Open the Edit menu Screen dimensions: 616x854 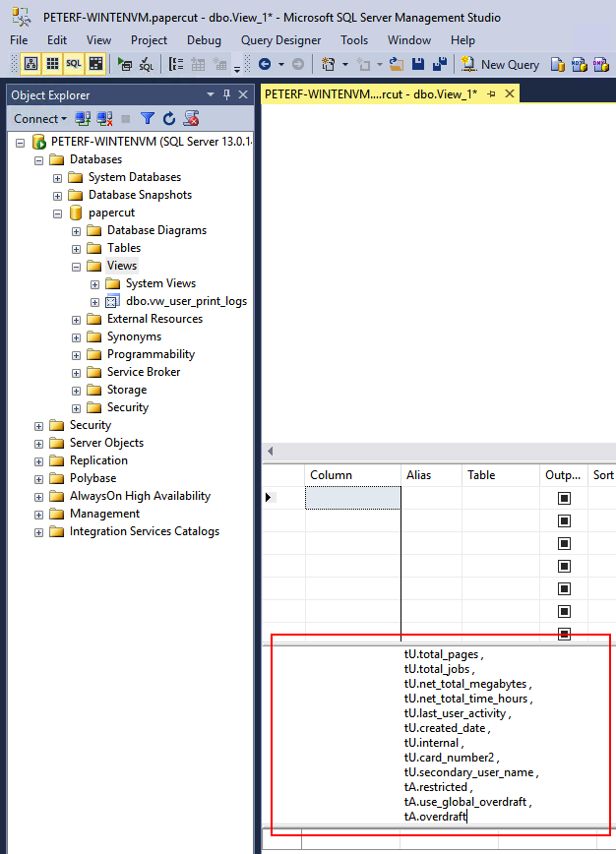point(57,40)
